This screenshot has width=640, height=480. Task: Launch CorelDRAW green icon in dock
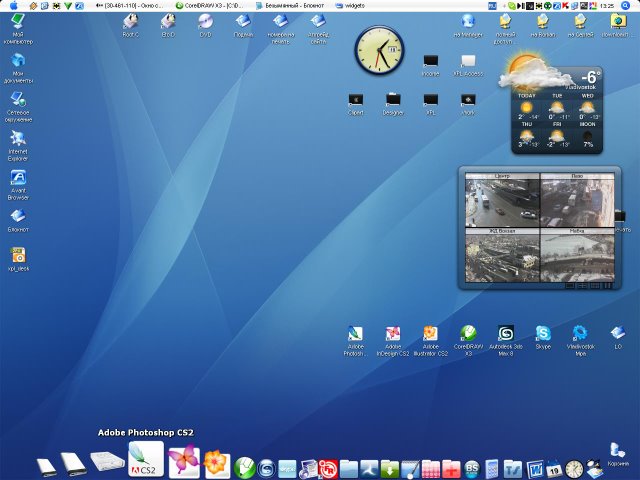[x=244, y=467]
